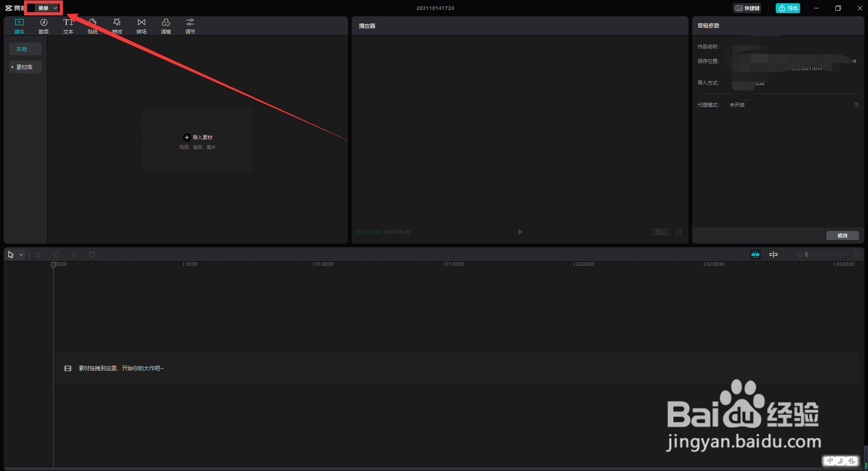The width and height of the screenshot is (868, 471).
Task: Click the 未开启 proxy mode value
Action: (x=737, y=105)
